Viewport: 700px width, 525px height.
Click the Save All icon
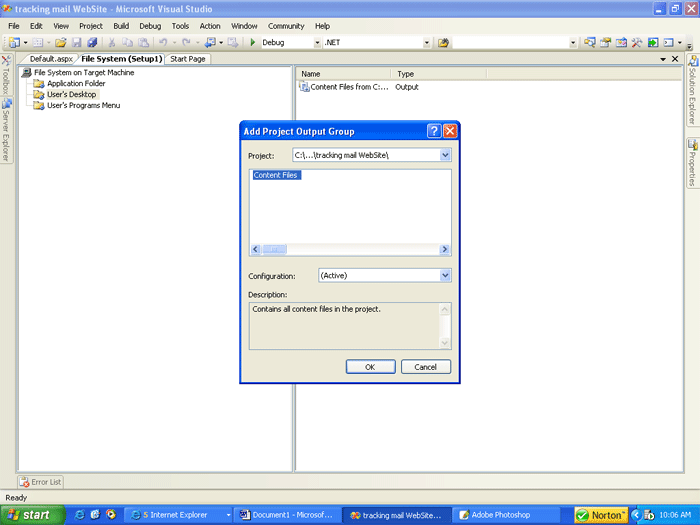click(x=92, y=42)
